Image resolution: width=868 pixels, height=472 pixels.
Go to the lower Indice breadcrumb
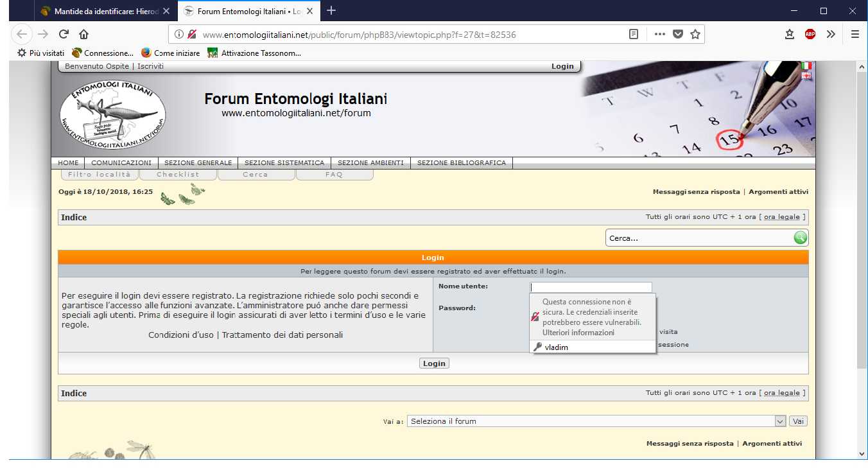click(74, 393)
